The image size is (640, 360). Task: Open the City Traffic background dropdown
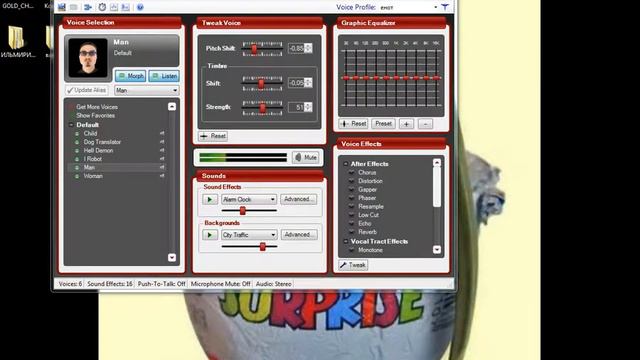[273, 235]
